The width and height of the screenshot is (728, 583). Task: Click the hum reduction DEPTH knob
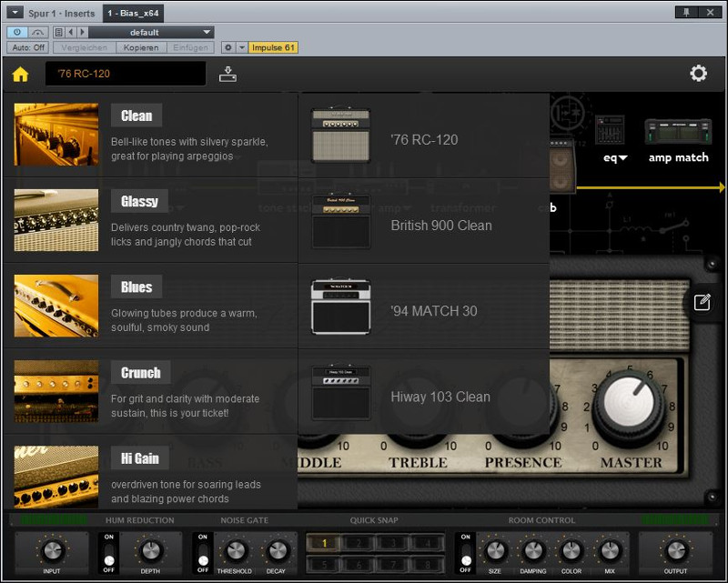pyautogui.click(x=150, y=551)
